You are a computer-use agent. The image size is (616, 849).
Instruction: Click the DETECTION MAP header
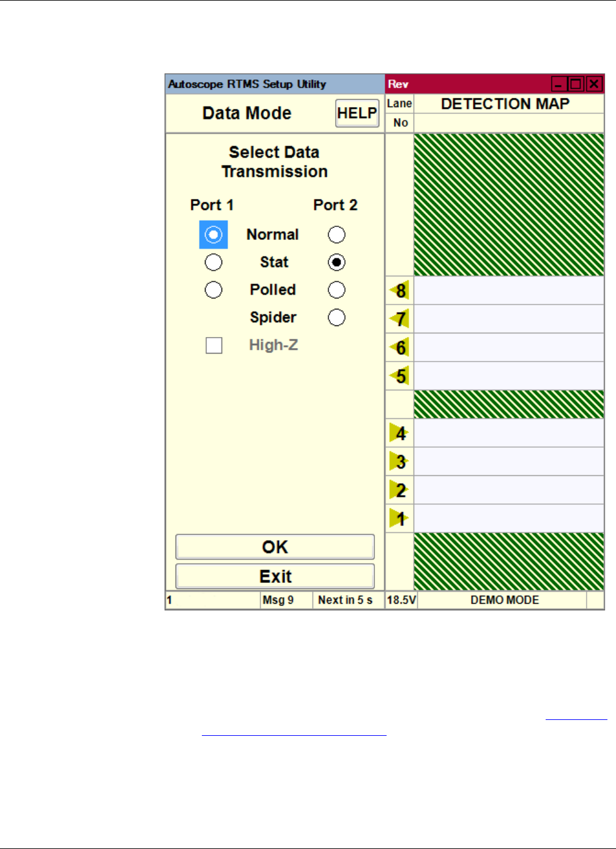click(x=505, y=104)
